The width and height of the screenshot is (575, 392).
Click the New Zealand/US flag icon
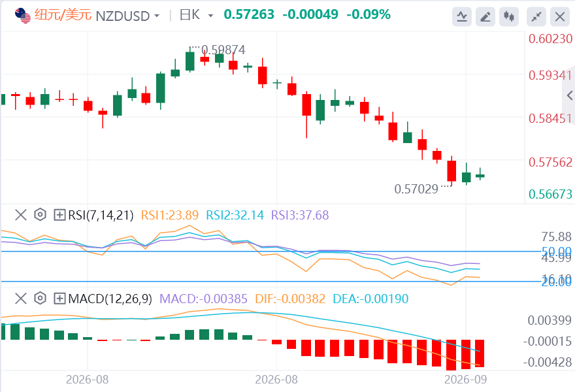pyautogui.click(x=23, y=16)
